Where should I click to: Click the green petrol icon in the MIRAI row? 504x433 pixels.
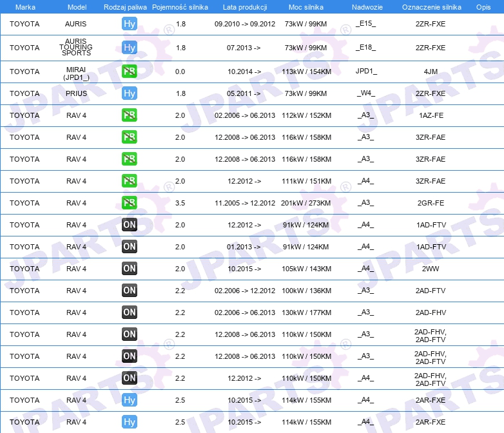[x=129, y=72]
